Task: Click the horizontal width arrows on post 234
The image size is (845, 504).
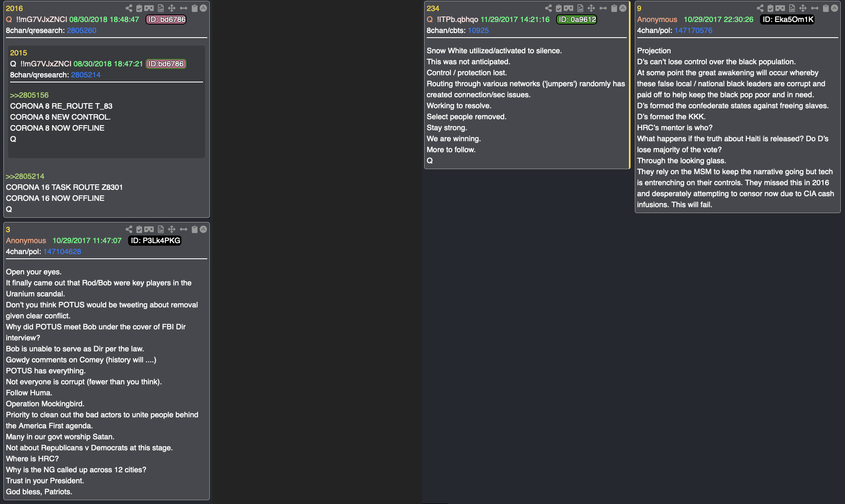Action: 603,8
